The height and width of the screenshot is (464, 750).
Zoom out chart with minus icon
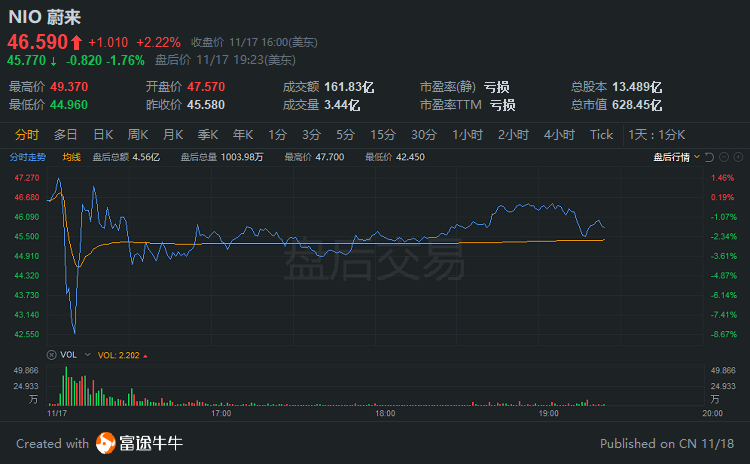(x=724, y=157)
